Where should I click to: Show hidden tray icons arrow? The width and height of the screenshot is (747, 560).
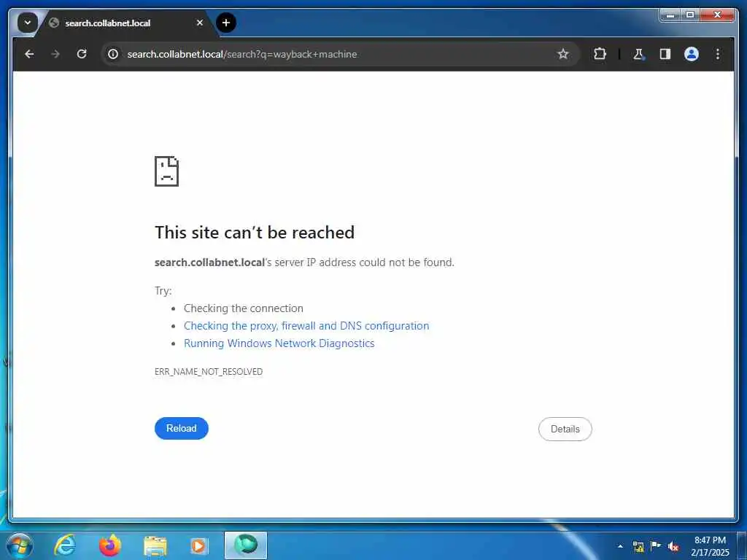(x=620, y=546)
